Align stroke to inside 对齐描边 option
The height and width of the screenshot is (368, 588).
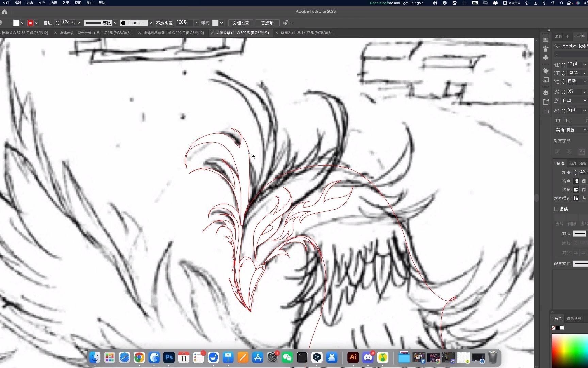[x=584, y=198]
